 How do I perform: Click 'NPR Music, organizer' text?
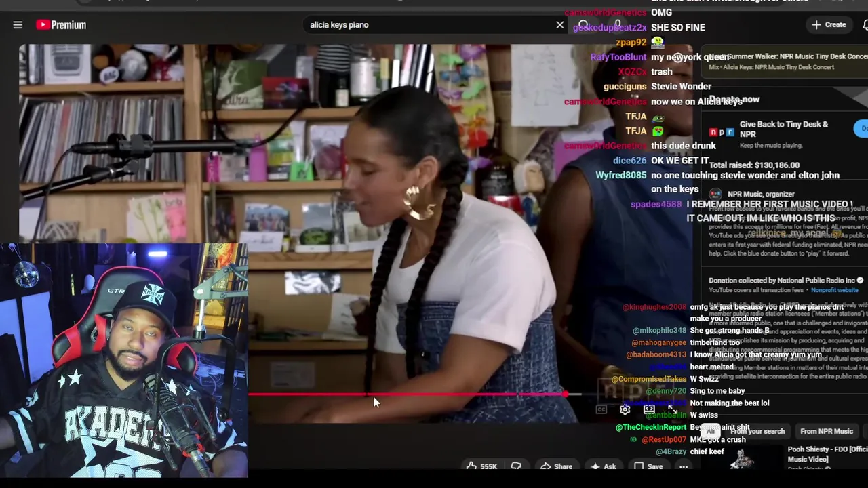[760, 195]
